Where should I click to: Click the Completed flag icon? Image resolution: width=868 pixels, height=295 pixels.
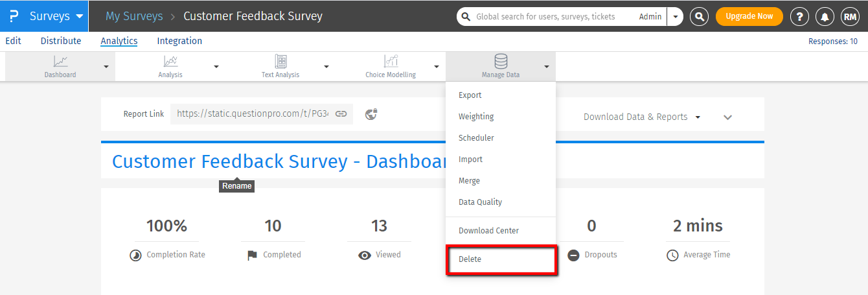click(x=253, y=255)
